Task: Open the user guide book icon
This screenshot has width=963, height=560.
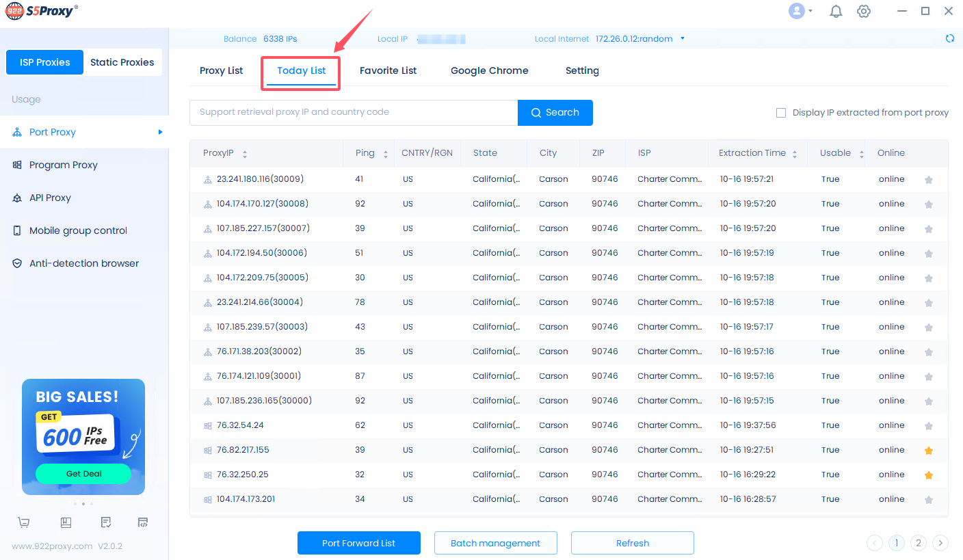Action: (x=66, y=522)
